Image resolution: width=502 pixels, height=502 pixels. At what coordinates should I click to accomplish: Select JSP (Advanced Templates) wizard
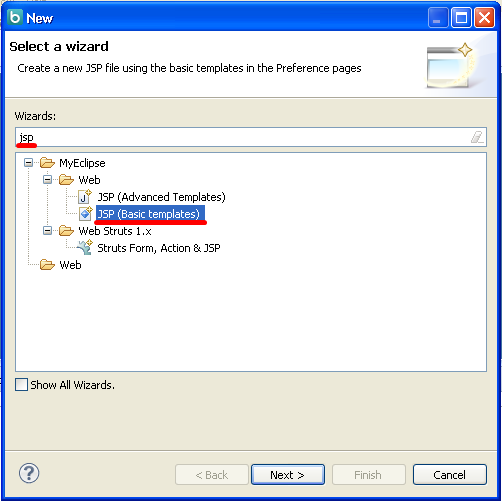(x=161, y=197)
